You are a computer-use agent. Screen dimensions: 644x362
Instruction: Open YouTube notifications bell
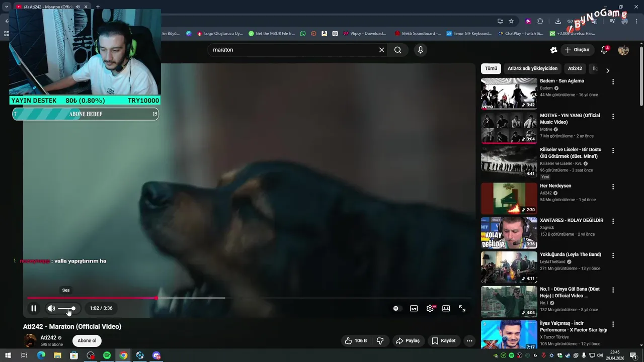(604, 50)
